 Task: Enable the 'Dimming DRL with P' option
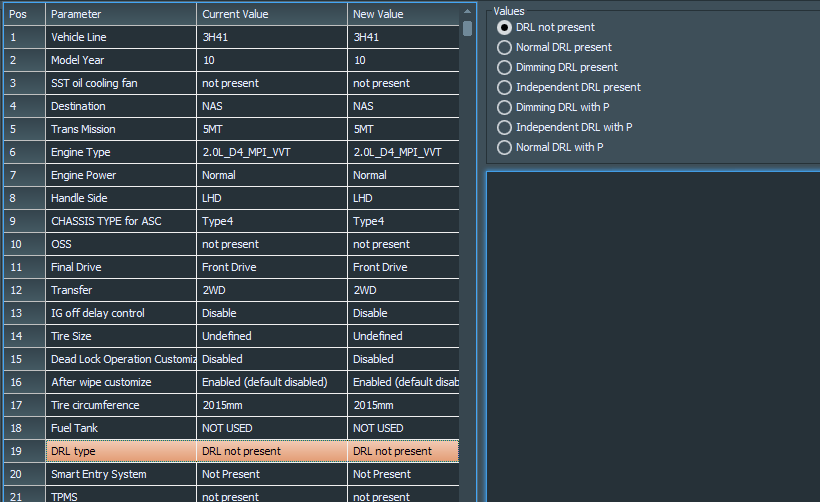tap(505, 107)
